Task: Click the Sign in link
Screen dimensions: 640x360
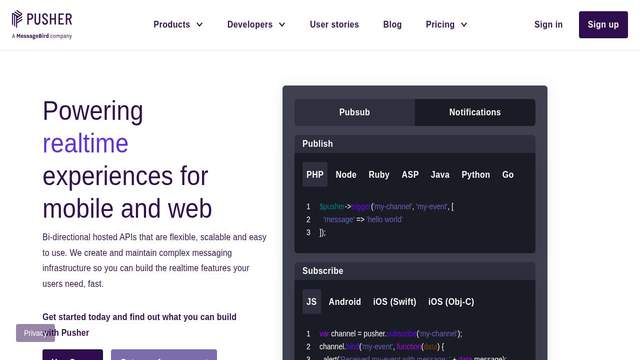Action: 548,24
